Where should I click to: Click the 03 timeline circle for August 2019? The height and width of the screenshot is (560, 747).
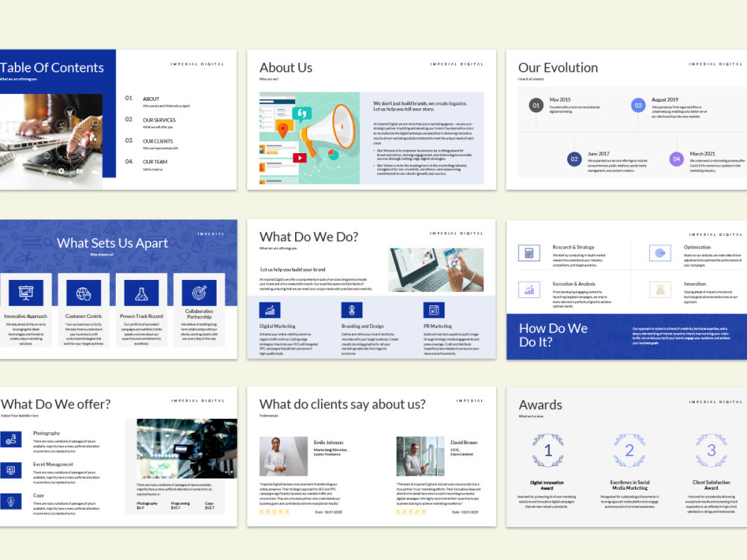pyautogui.click(x=638, y=105)
